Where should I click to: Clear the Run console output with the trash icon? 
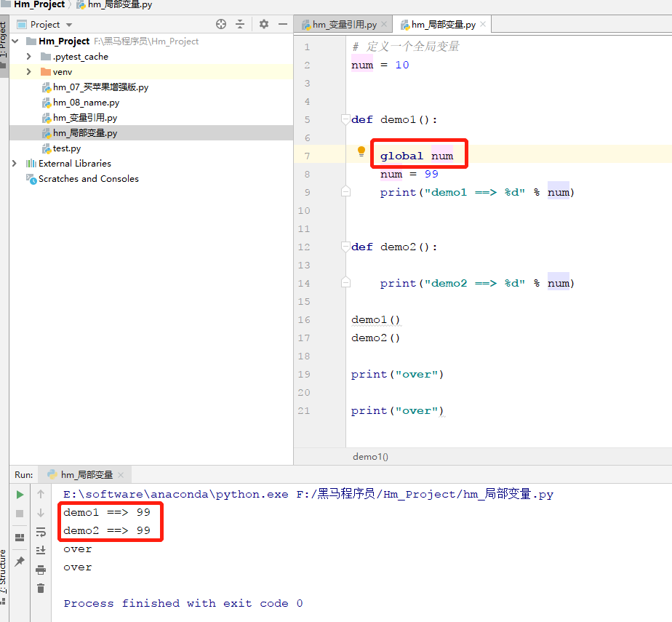coord(41,588)
